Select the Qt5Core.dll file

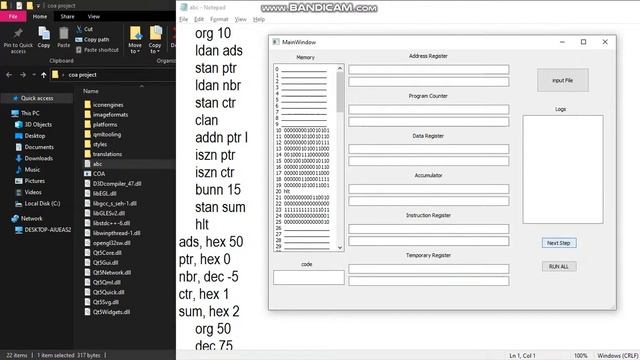pyautogui.click(x=107, y=253)
